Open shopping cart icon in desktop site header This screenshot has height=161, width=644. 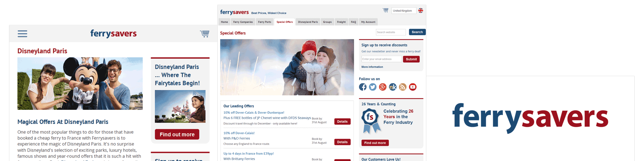(x=385, y=10)
